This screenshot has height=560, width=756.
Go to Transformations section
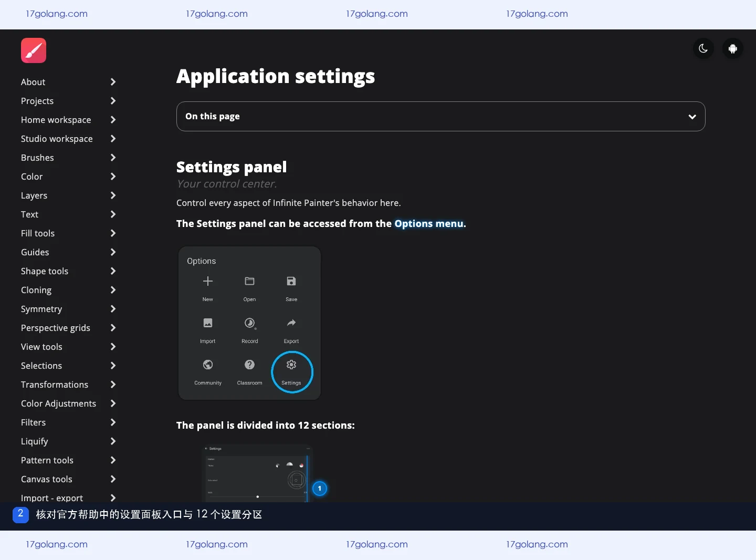[x=55, y=385]
